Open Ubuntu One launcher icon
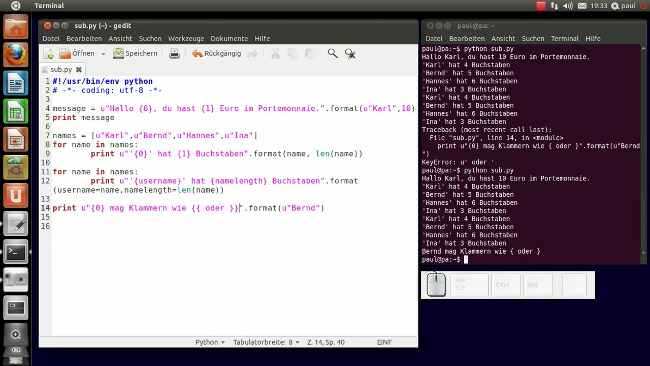Screen dimensions: 650x366 tap(16, 196)
